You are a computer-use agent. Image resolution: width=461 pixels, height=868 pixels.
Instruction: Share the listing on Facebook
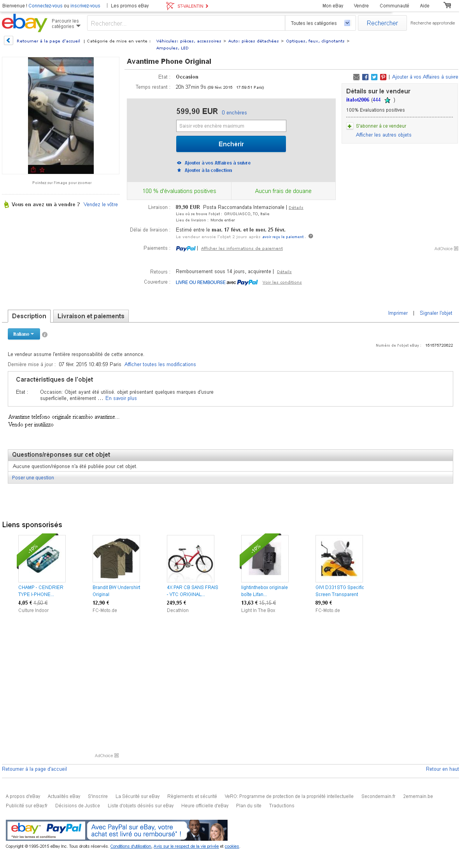tap(365, 77)
